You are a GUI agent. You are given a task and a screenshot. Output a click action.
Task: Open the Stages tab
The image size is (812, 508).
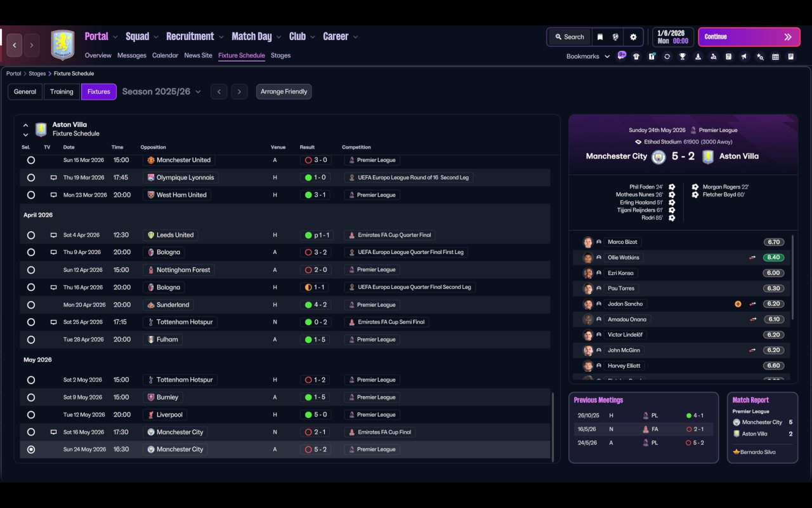click(x=280, y=55)
